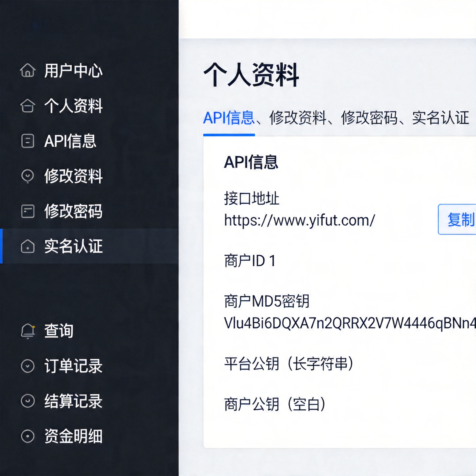Image resolution: width=476 pixels, height=476 pixels.
Task: Stay on the API信息 tab
Action: pyautogui.click(x=229, y=118)
